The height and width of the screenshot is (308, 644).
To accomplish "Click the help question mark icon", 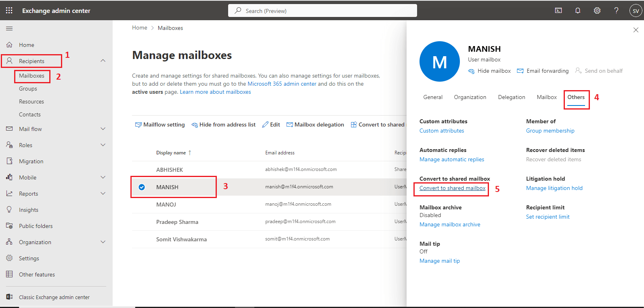I will click(616, 11).
